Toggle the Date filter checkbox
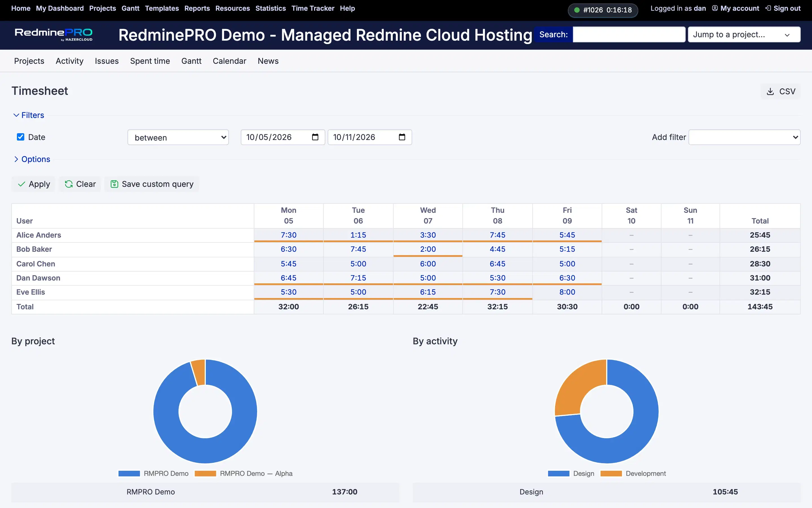 coord(21,137)
